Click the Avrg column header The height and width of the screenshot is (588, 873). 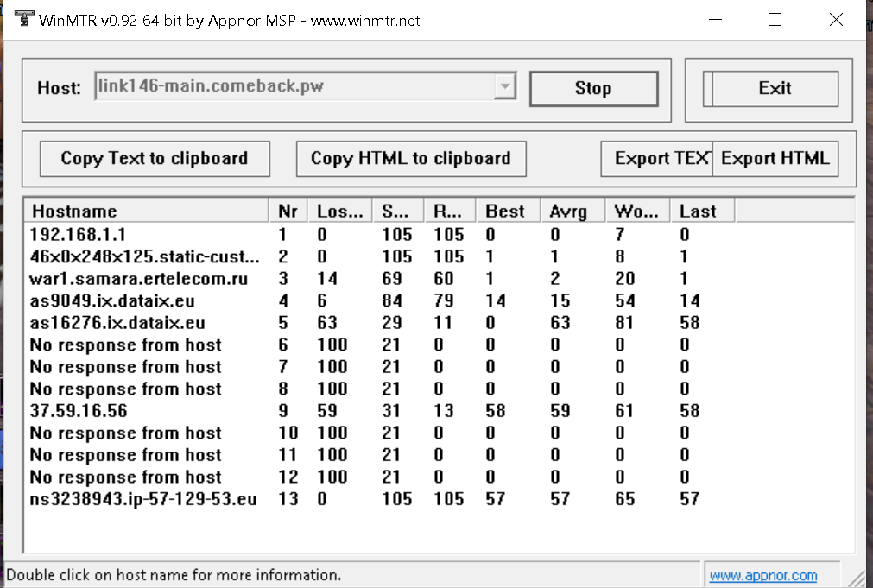[x=573, y=212]
